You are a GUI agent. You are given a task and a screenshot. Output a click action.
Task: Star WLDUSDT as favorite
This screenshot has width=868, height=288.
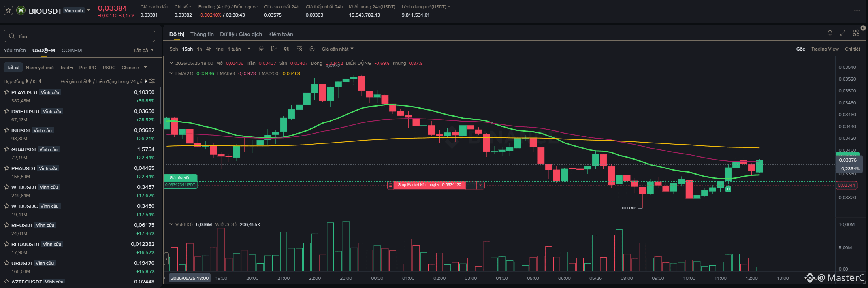click(7, 187)
